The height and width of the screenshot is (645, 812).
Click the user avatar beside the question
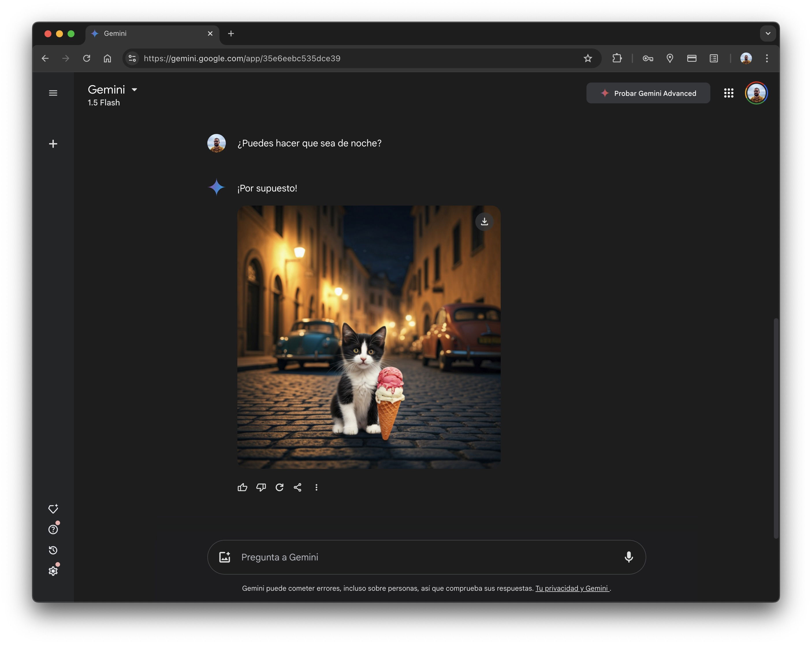(x=217, y=143)
